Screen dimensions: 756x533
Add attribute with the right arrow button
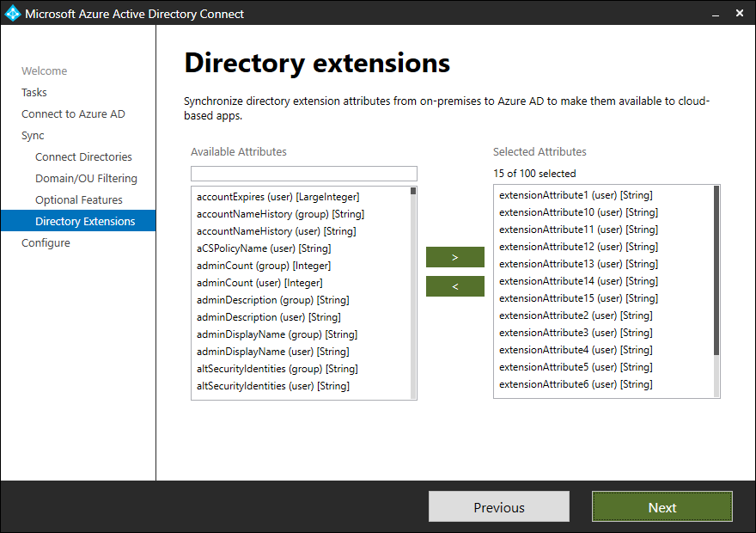[454, 257]
